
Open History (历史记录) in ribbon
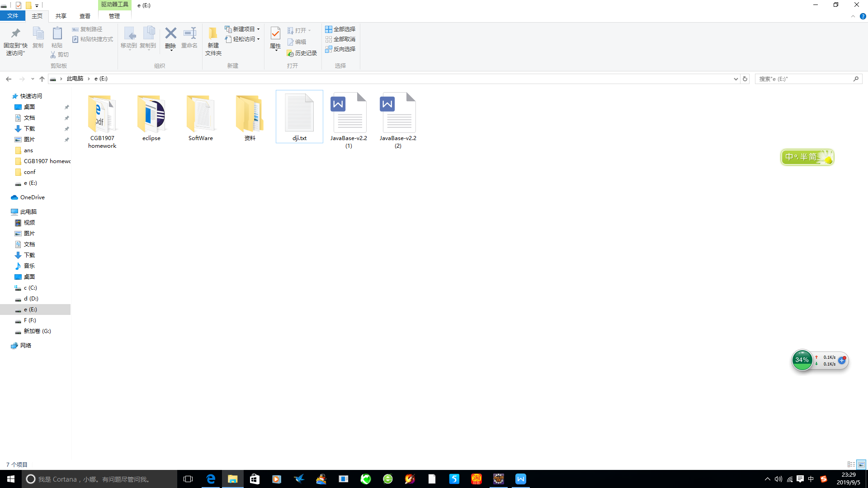(x=302, y=53)
